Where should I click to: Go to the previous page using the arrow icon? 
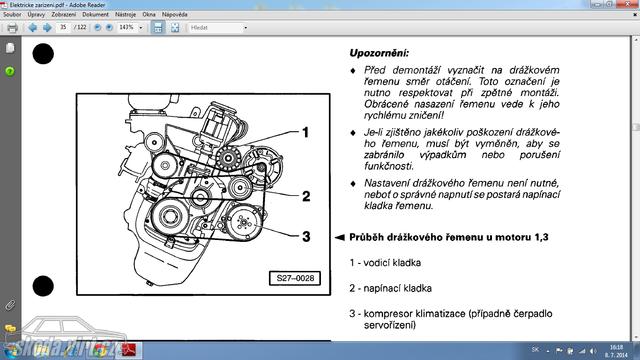33,27
